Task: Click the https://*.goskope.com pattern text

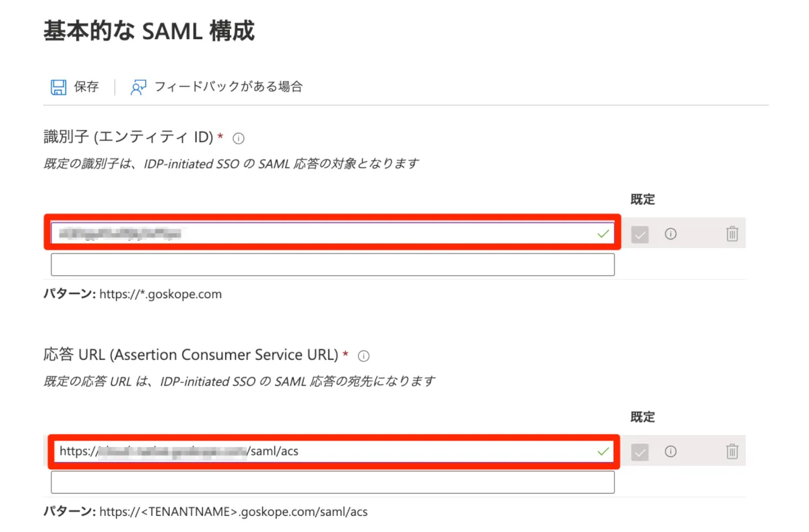Action: (x=160, y=295)
